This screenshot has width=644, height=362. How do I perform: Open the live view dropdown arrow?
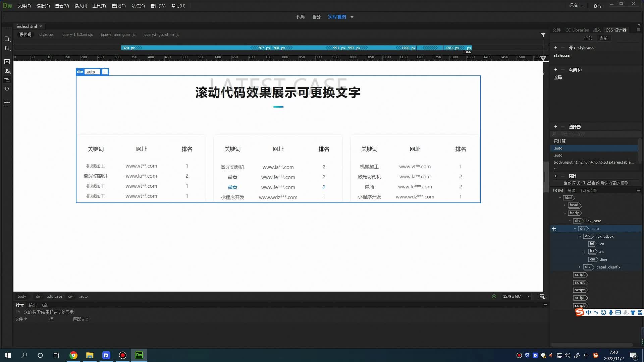352,17
